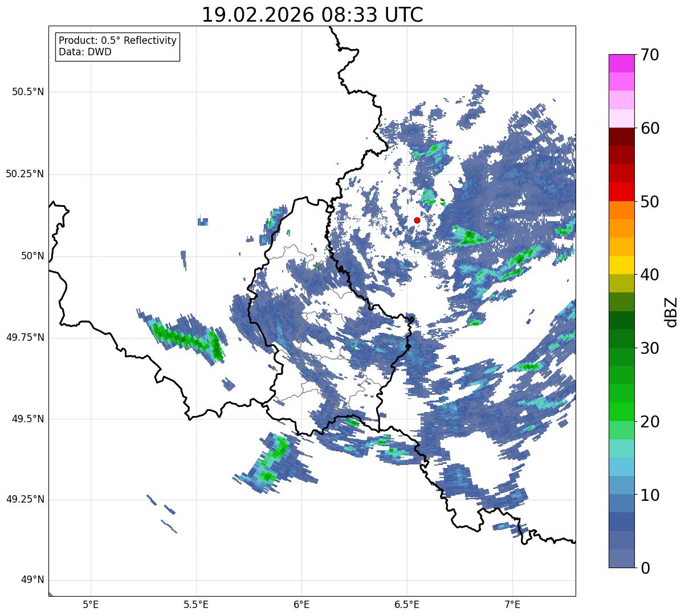Pick the bright red colorbar segment above 50
The image size is (685, 616).
[622, 191]
